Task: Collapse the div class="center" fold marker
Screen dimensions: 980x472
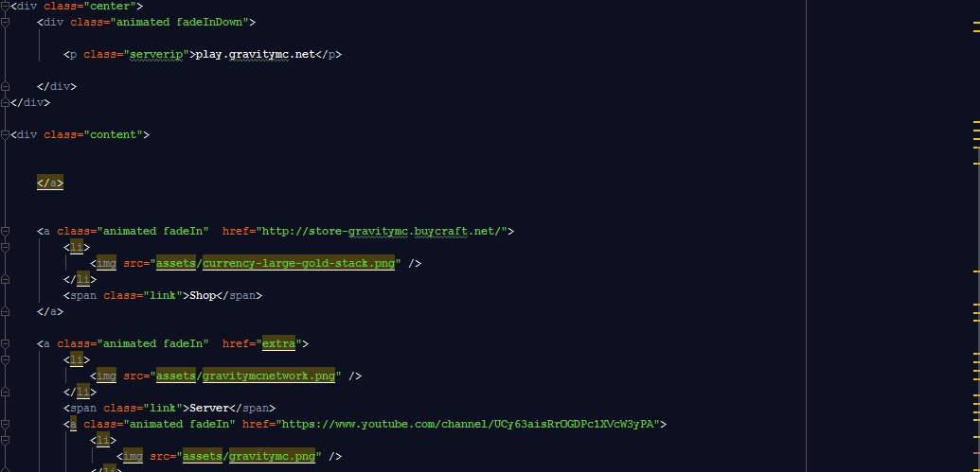Action: 5,7
